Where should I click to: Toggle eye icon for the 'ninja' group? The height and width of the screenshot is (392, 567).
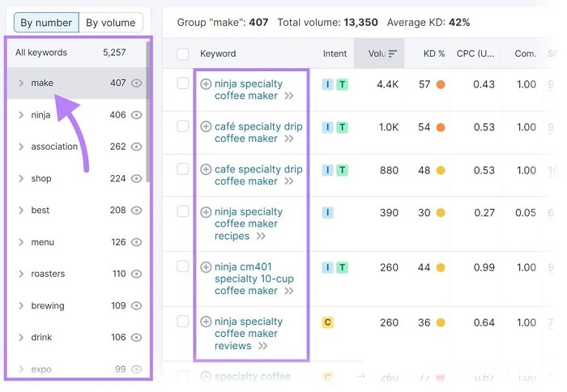click(136, 115)
